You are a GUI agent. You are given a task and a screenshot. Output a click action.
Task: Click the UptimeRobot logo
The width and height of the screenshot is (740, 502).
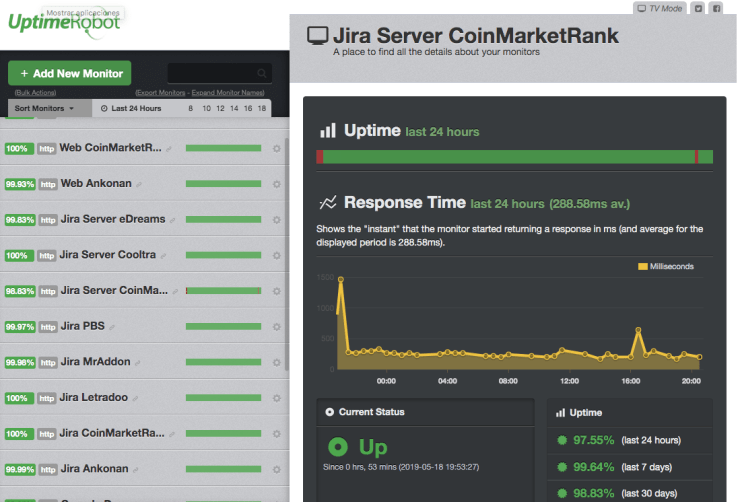64,24
